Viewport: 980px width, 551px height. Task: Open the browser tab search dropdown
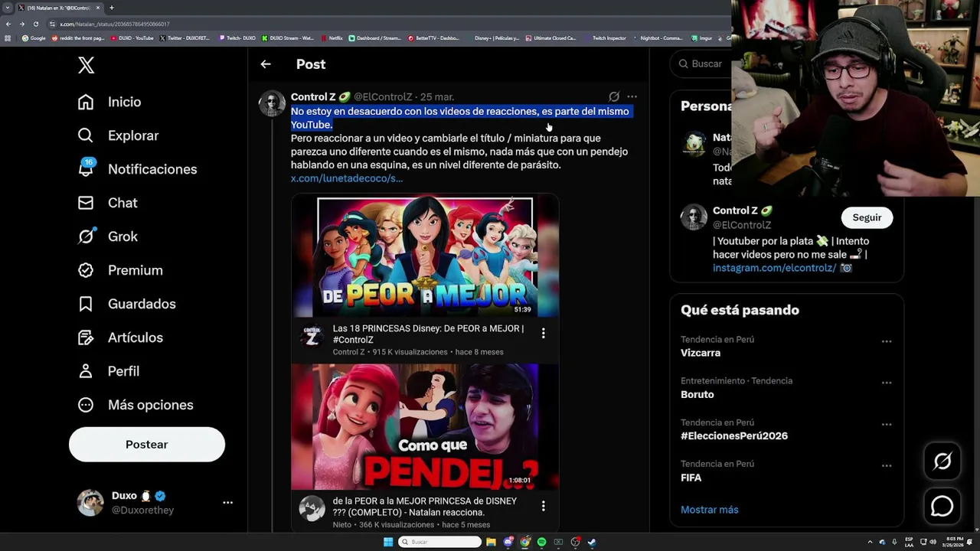pos(8,8)
